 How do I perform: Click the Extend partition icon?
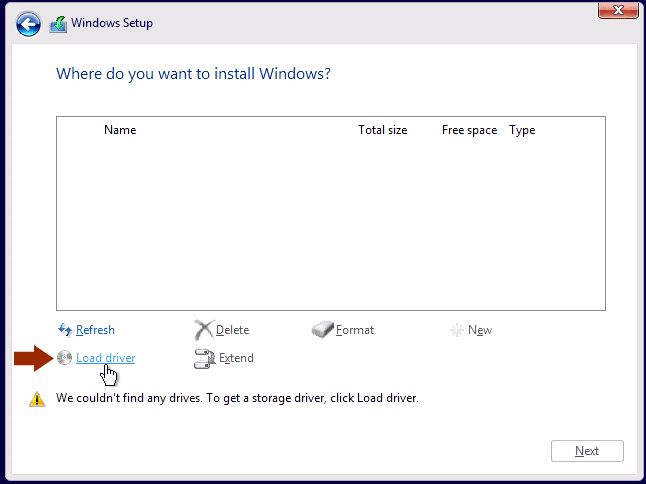pos(204,358)
